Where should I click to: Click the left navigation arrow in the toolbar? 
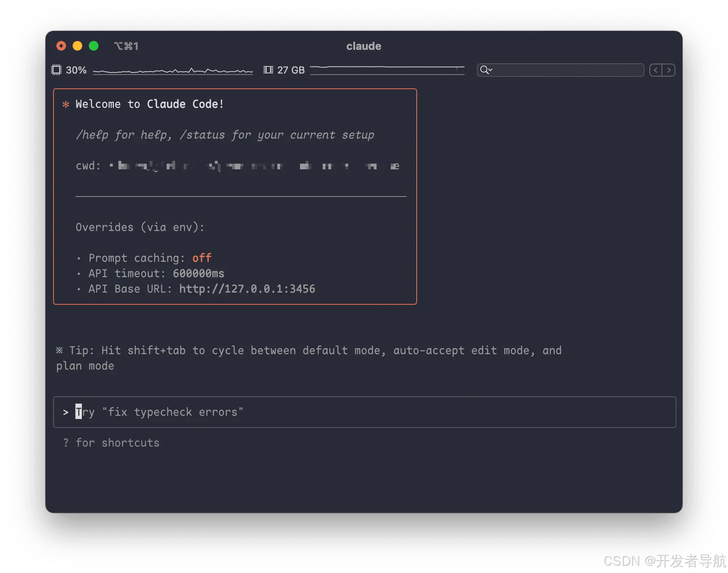[x=656, y=70]
